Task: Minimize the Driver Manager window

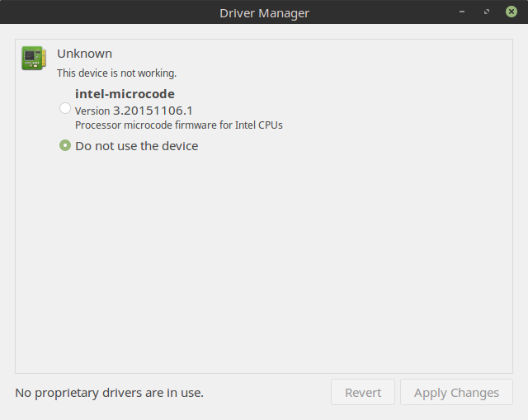Action: point(464,12)
